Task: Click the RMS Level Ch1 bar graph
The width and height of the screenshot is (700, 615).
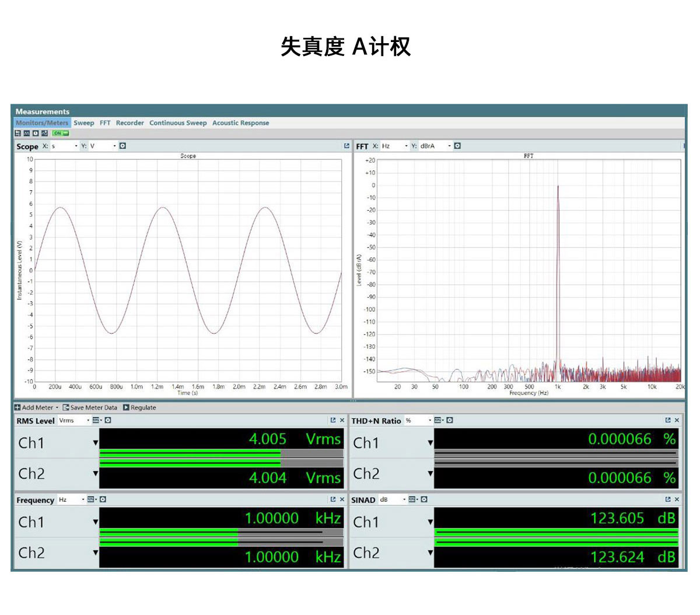Action: click(221, 453)
